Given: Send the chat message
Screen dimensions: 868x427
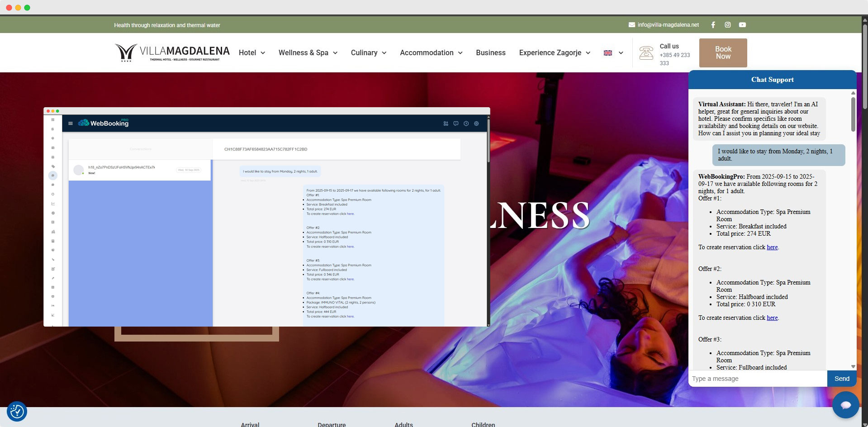Looking at the screenshot, I should tap(841, 379).
